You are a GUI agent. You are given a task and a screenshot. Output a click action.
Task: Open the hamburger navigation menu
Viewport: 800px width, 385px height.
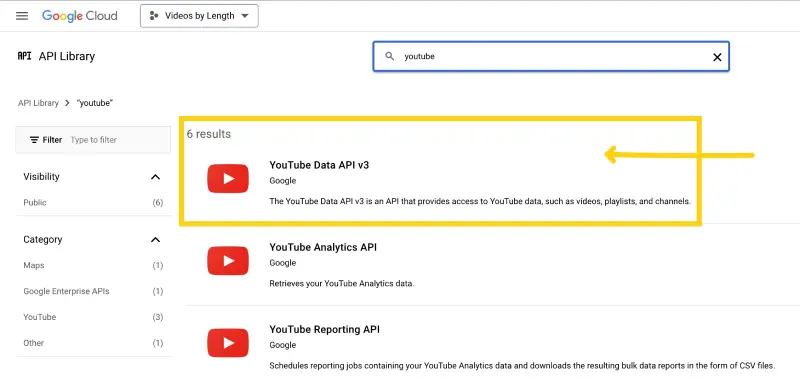coord(22,16)
